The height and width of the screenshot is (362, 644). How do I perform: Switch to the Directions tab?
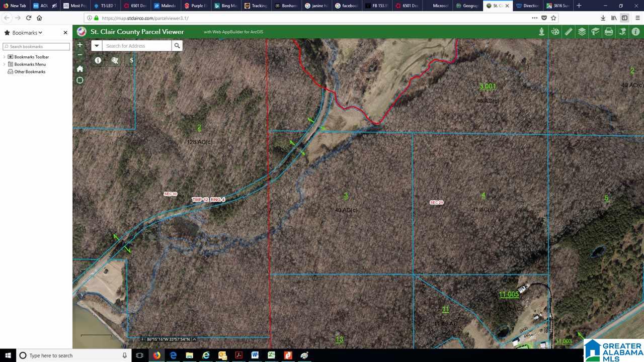528,6
